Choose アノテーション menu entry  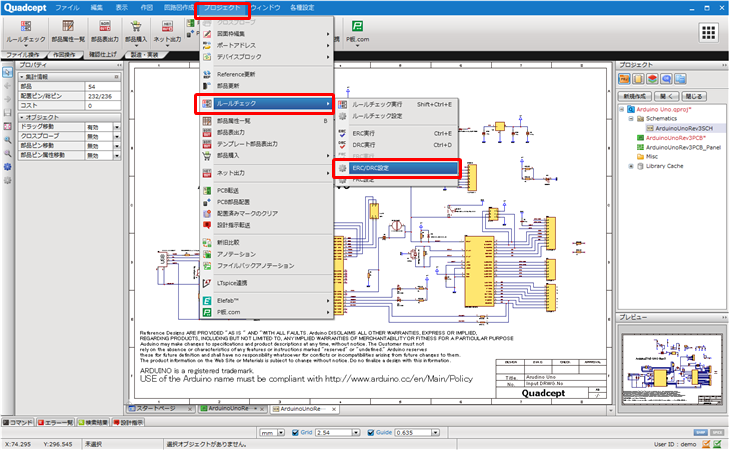point(267,254)
